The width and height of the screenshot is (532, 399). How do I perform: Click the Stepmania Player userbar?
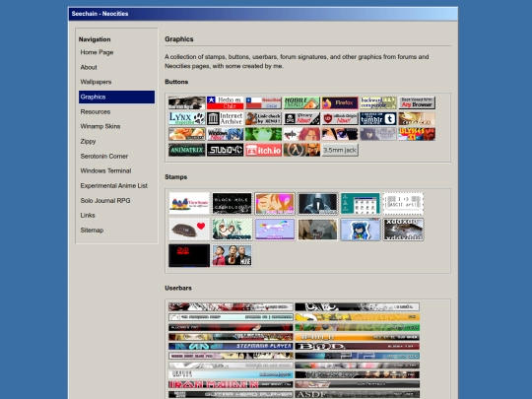(x=231, y=346)
